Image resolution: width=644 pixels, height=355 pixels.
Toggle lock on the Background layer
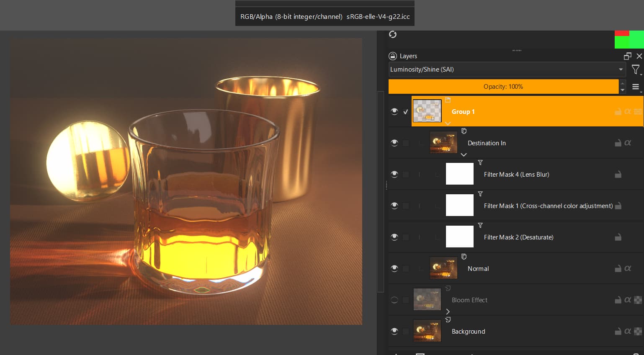[618, 332]
